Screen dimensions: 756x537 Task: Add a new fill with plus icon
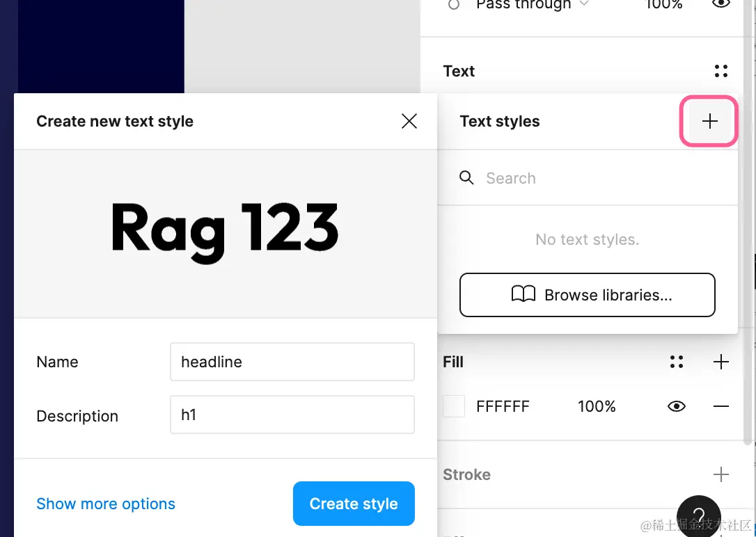click(x=720, y=362)
